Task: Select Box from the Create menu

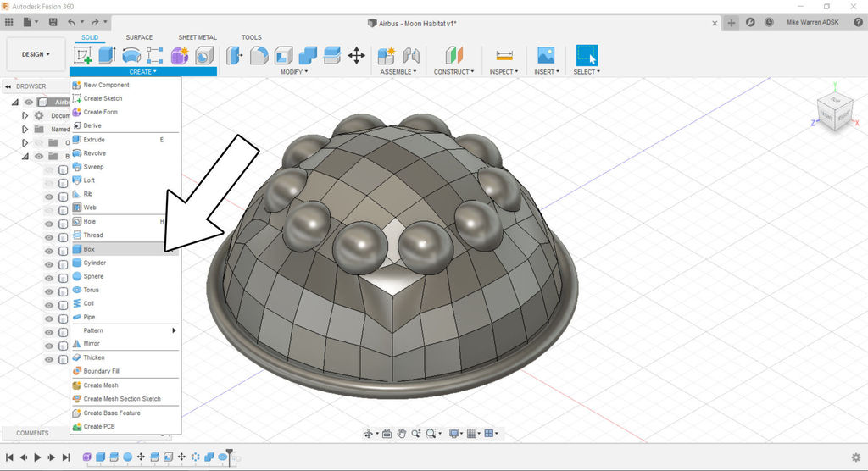Action: coord(89,249)
